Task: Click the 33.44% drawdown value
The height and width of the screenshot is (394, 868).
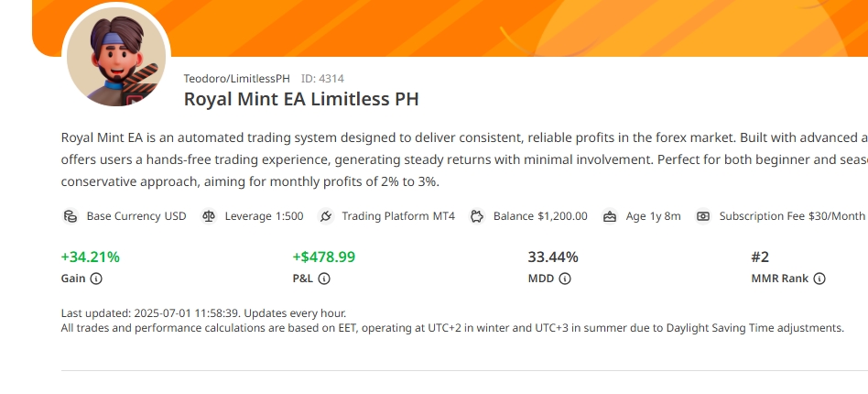Action: point(553,257)
